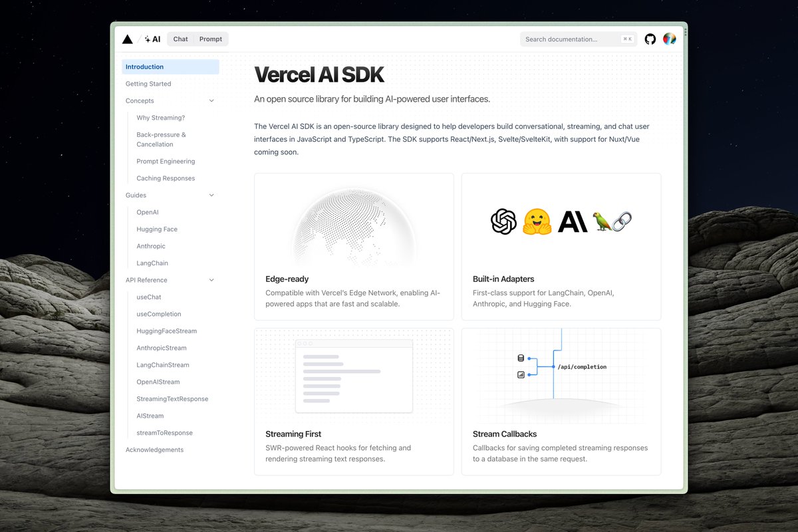The image size is (798, 532).
Task: Open Why Streaming? page
Action: (x=161, y=118)
